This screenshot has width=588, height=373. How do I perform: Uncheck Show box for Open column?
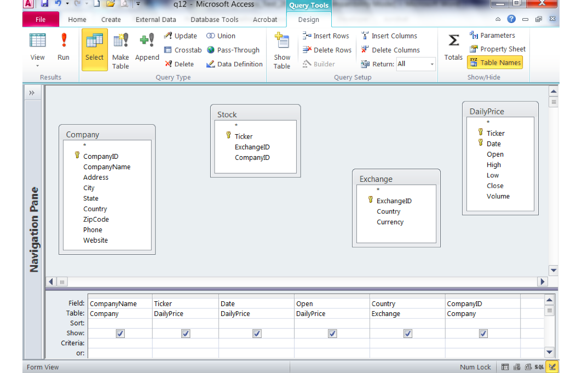[x=332, y=334]
